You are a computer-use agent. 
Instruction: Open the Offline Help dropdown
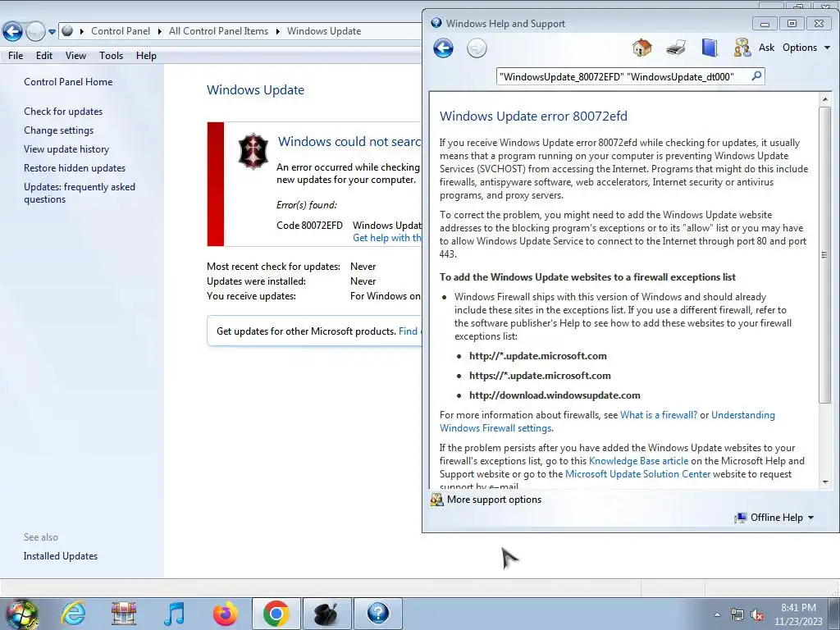pos(774,518)
